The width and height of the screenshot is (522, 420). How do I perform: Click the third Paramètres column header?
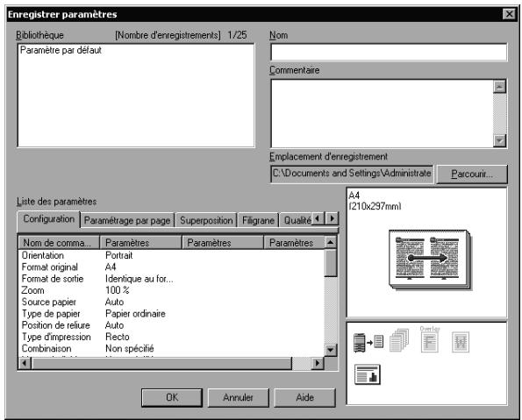click(x=294, y=243)
